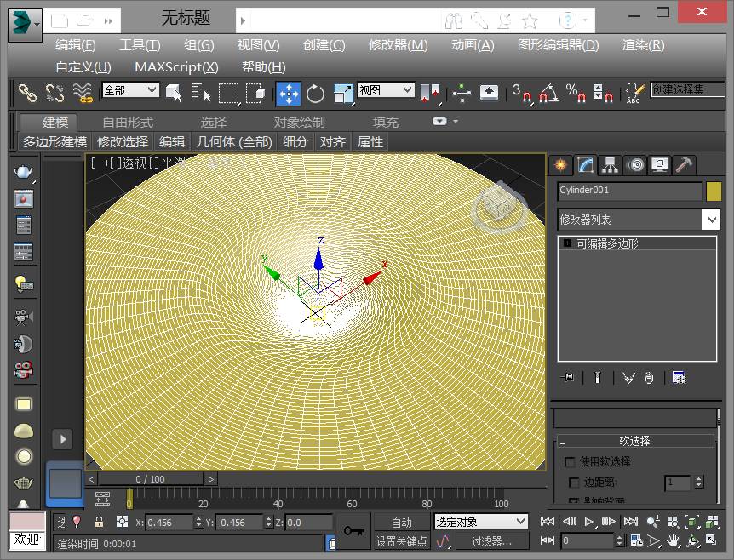
Task: Switch to the 自由形式 ribbon tab
Action: pos(128,122)
